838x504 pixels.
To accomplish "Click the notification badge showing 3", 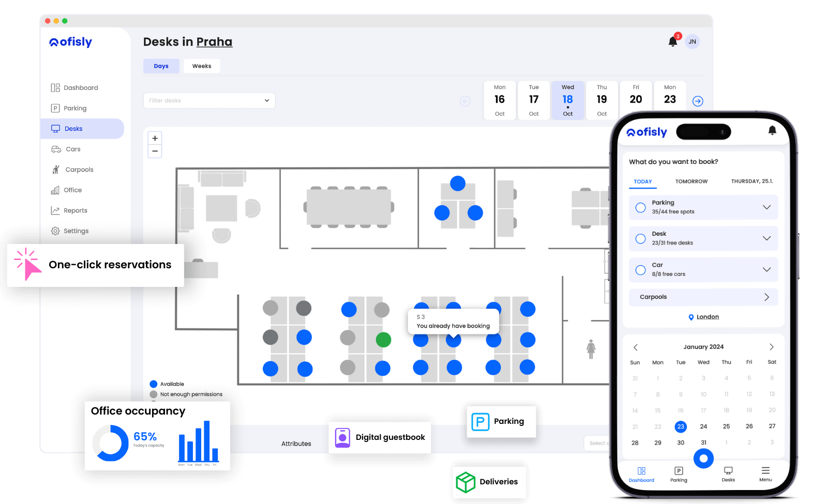I will pos(678,36).
